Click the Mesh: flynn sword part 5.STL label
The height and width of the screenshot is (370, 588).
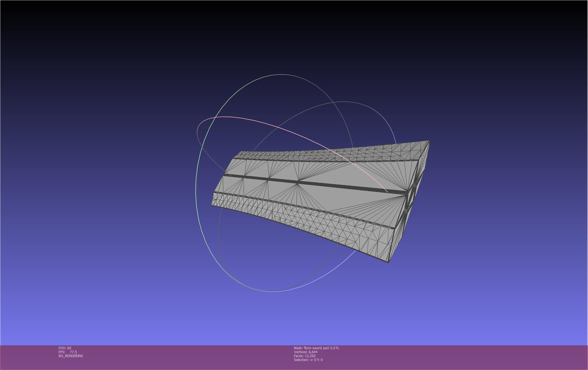(316, 348)
